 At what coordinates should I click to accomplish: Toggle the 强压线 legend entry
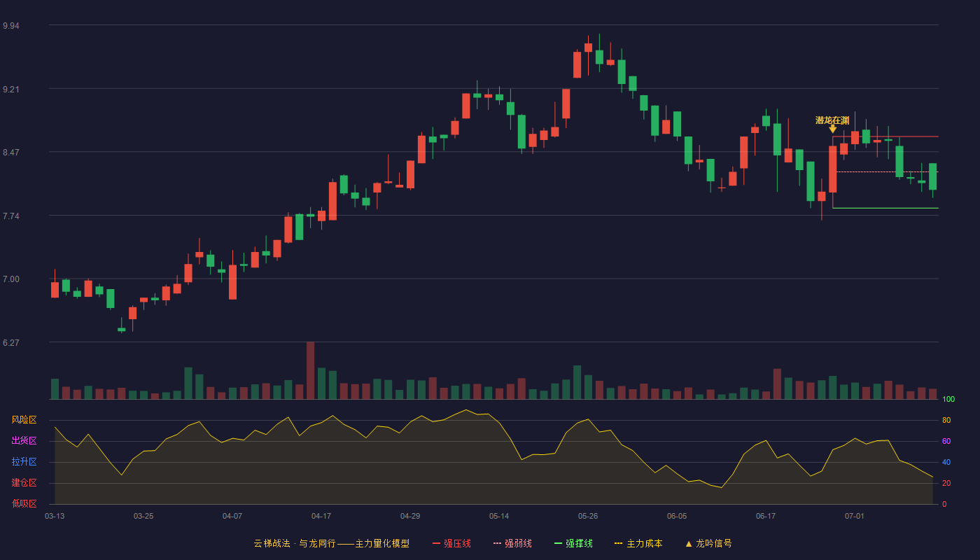pos(451,543)
